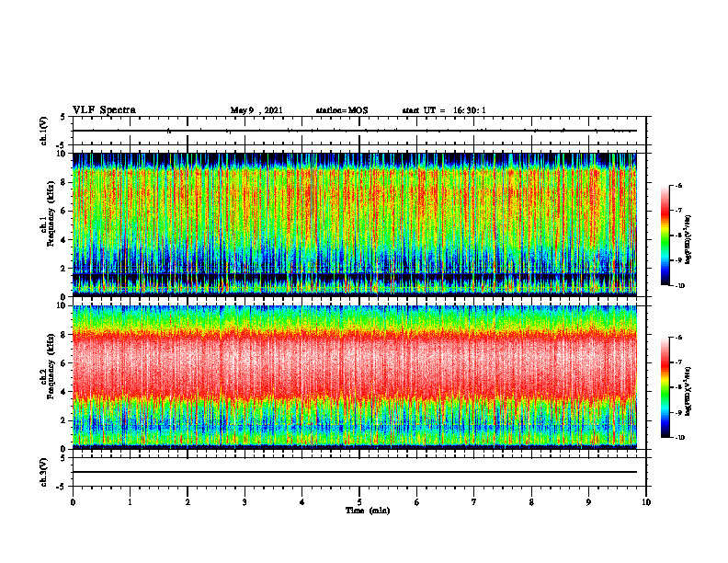Click time-axis tick label "6"
The image size is (728, 563).
click(x=417, y=502)
